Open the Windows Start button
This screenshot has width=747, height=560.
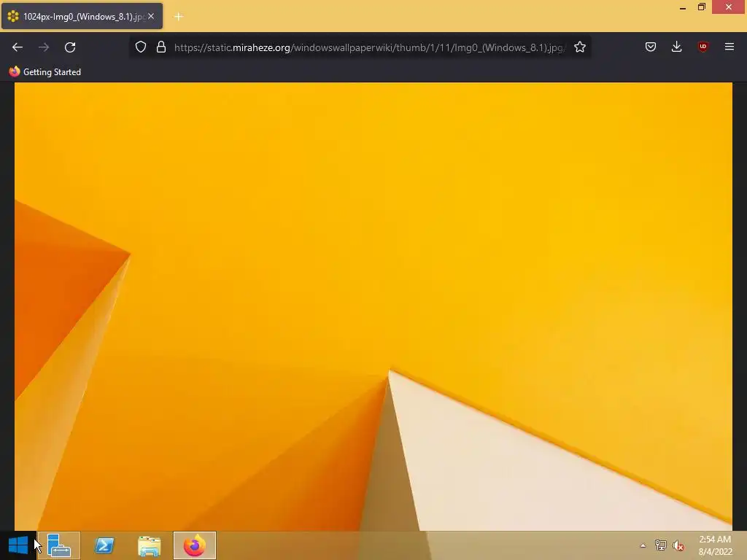click(x=18, y=545)
